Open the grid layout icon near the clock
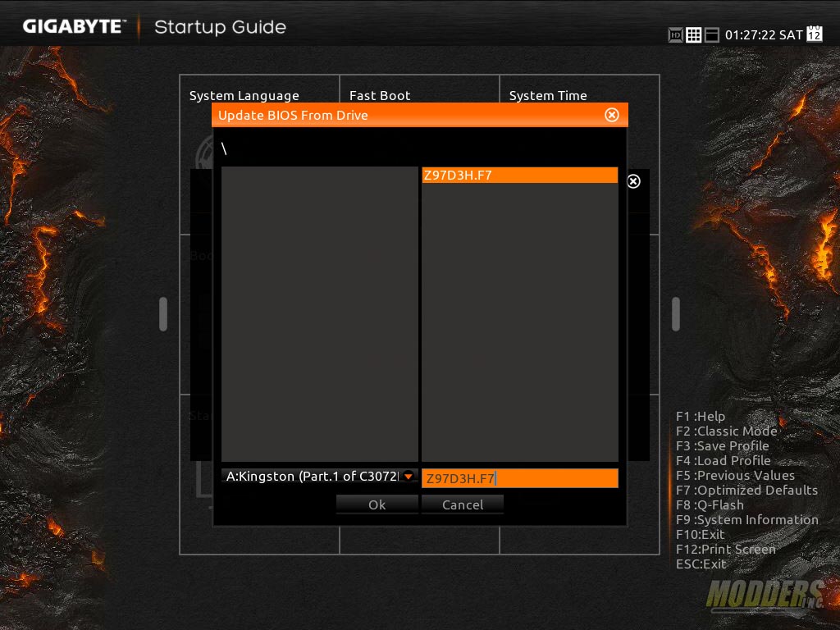The height and width of the screenshot is (630, 840). 694,34
